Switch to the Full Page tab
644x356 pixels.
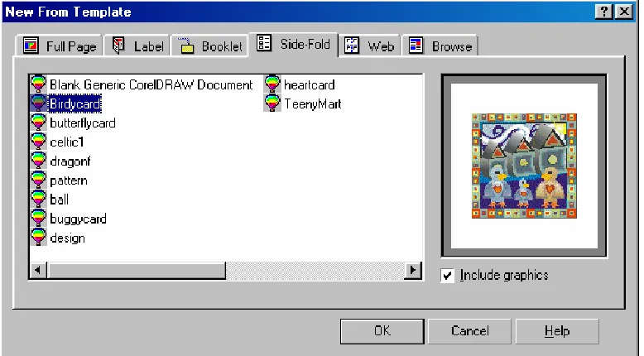click(59, 46)
